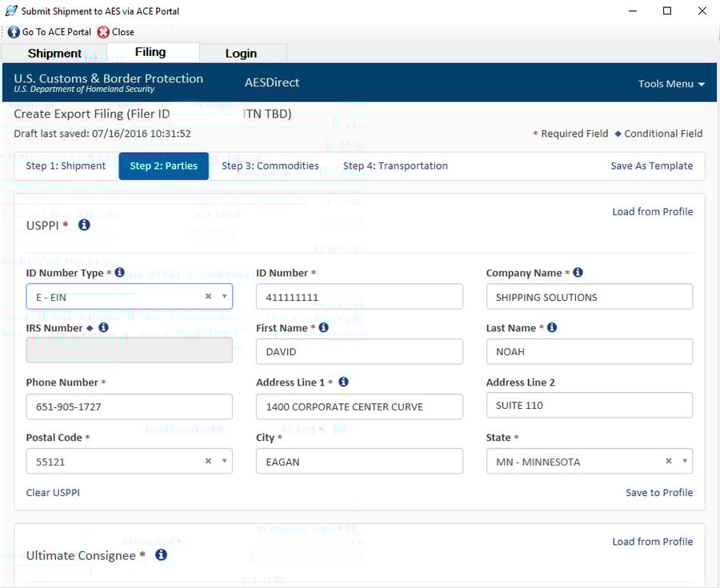Click info icon next to Address Line 1
Viewport: 720px width, 588px height.
343,382
